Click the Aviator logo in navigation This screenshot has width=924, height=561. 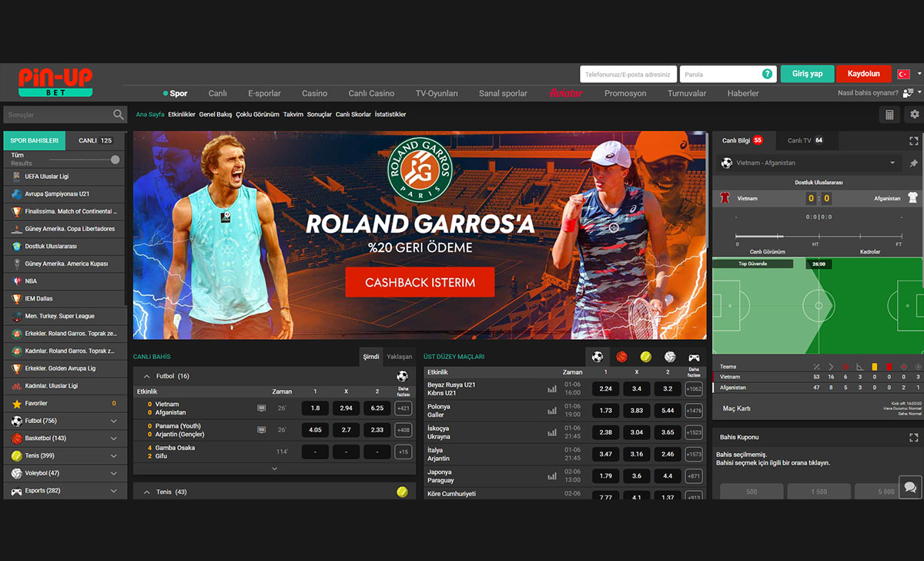[566, 93]
